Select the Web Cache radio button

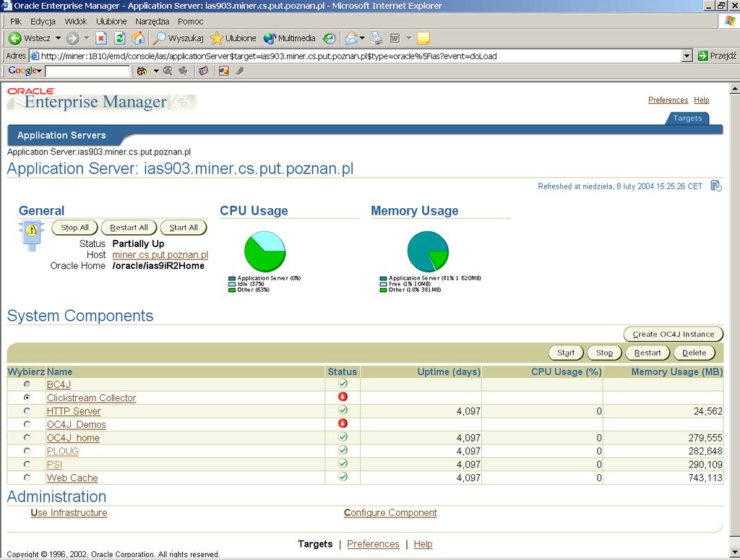pos(27,478)
